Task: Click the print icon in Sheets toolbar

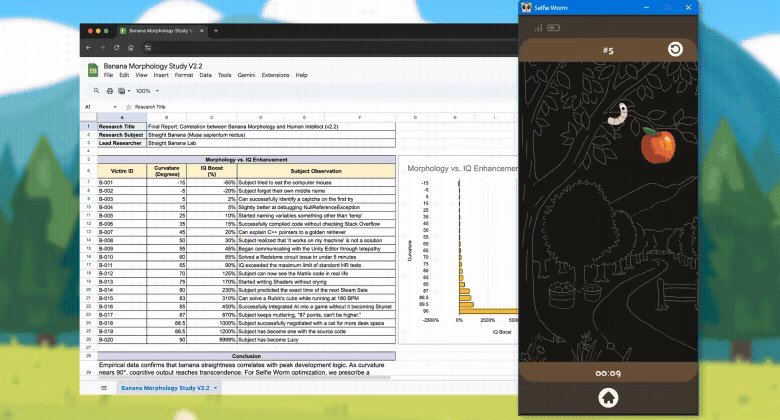Action: [110, 91]
